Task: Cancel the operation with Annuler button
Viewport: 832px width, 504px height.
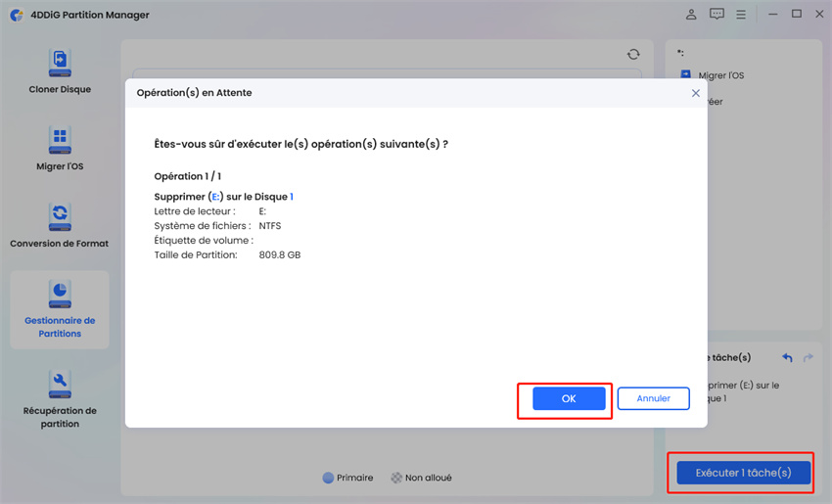Action: tap(653, 398)
